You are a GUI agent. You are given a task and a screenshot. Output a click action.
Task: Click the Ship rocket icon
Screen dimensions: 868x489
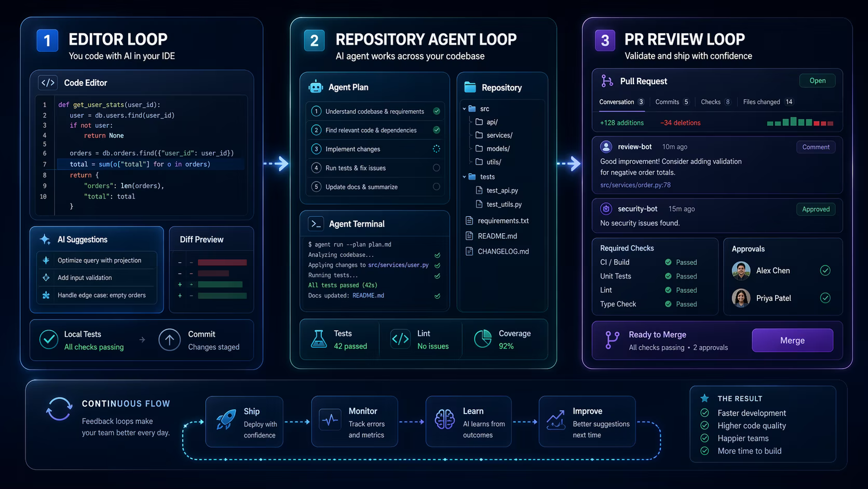pyautogui.click(x=226, y=420)
